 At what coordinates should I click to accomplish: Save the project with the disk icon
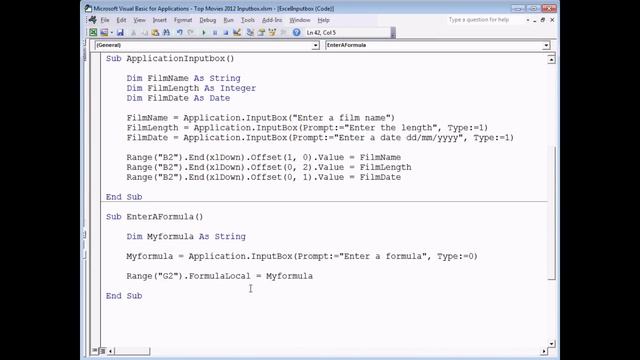[120, 33]
